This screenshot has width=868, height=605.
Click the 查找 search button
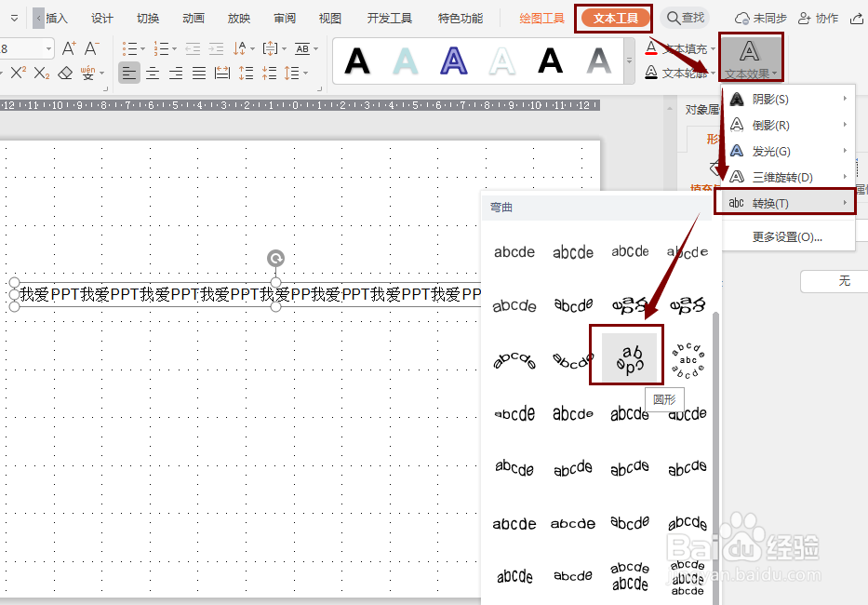[x=686, y=19]
